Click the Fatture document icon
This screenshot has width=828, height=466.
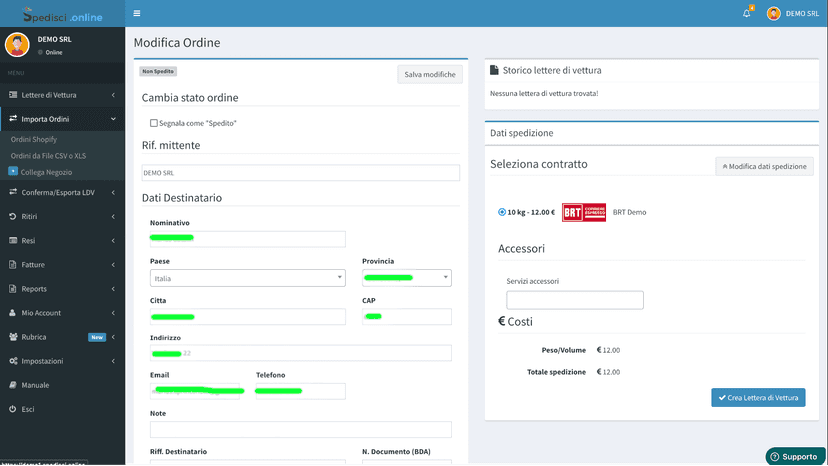click(x=13, y=265)
